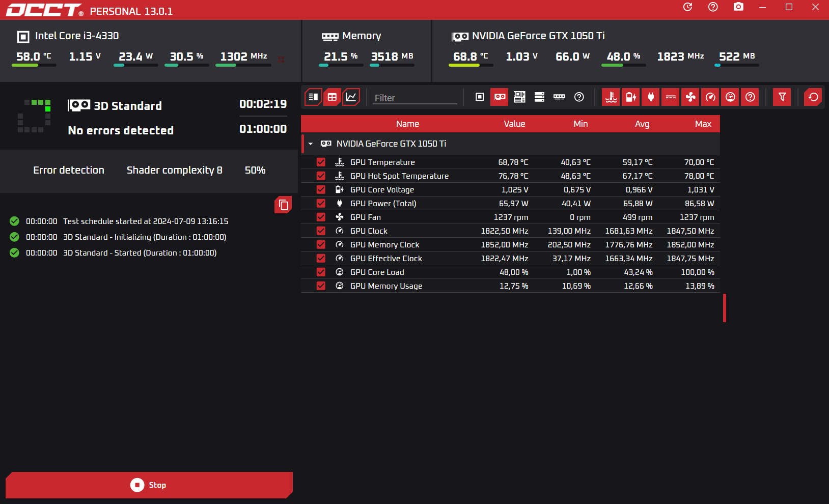Click the Intel Core i3-4330 header
829x504 pixels.
pyautogui.click(x=68, y=36)
